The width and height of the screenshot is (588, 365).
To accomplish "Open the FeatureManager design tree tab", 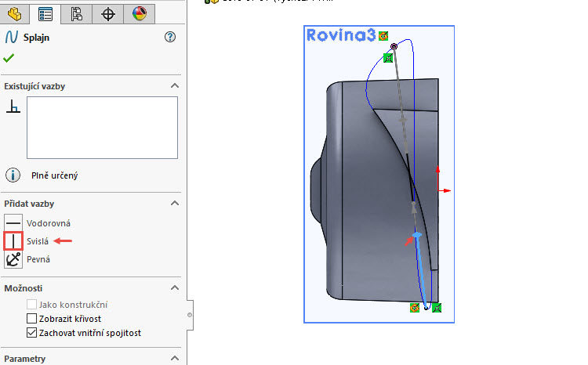I will (x=14, y=14).
